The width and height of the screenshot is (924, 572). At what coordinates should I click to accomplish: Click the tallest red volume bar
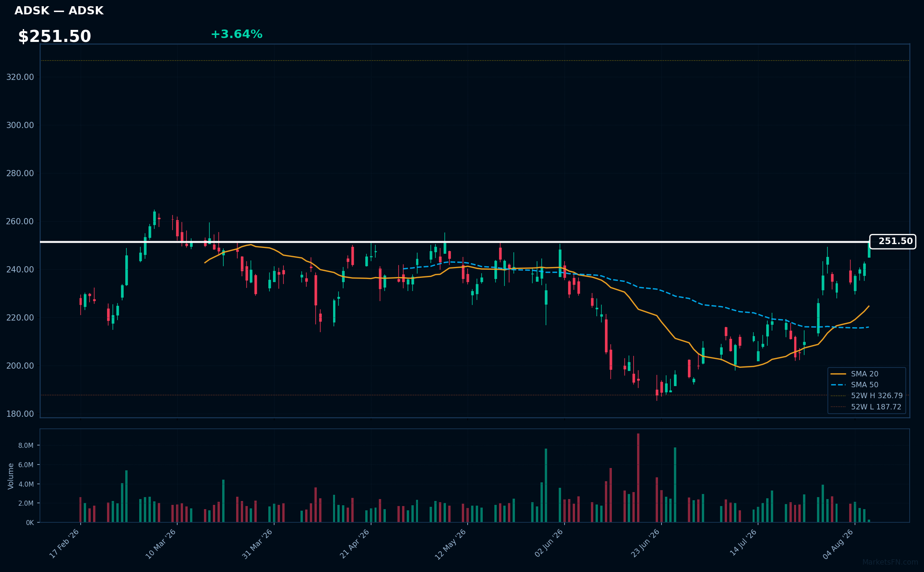pyautogui.click(x=638, y=478)
